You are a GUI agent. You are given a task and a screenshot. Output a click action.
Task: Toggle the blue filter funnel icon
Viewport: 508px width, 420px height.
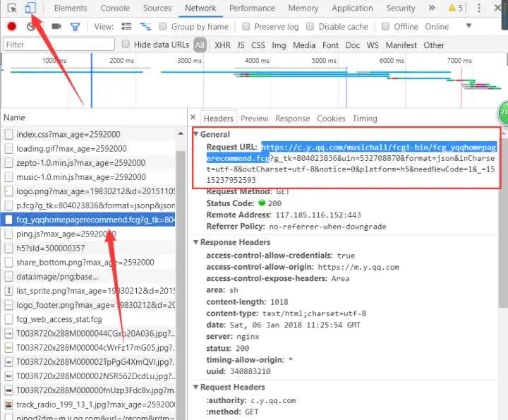click(75, 27)
